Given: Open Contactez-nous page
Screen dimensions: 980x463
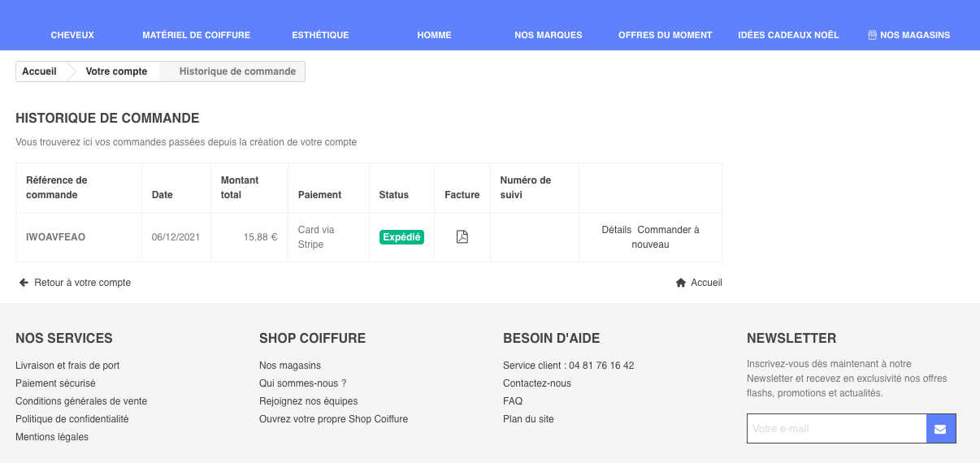Looking at the screenshot, I should click(x=537, y=383).
